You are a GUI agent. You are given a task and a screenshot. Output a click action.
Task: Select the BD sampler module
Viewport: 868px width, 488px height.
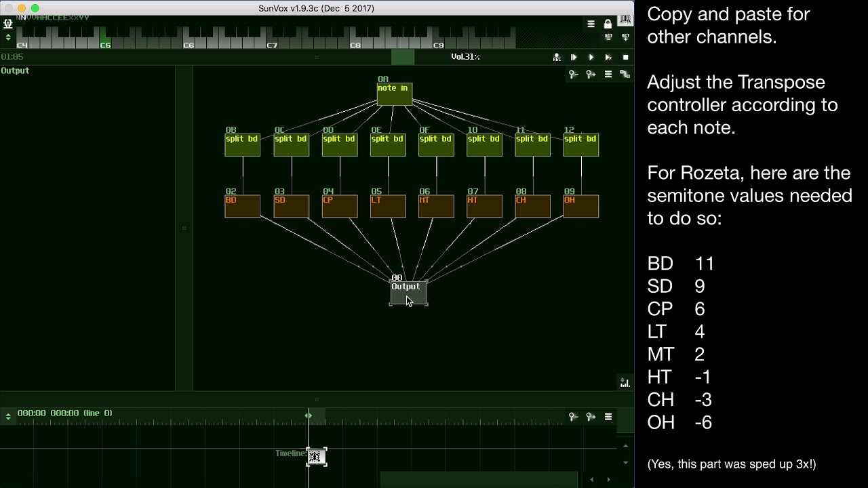[x=242, y=207]
